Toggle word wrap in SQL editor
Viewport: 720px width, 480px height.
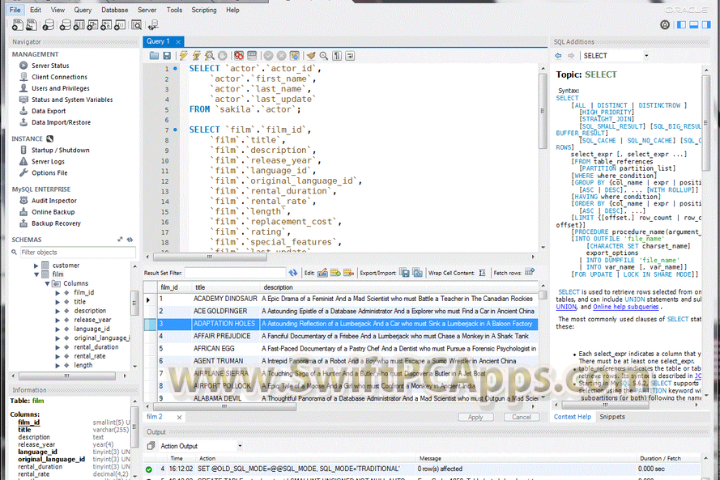coord(350,56)
